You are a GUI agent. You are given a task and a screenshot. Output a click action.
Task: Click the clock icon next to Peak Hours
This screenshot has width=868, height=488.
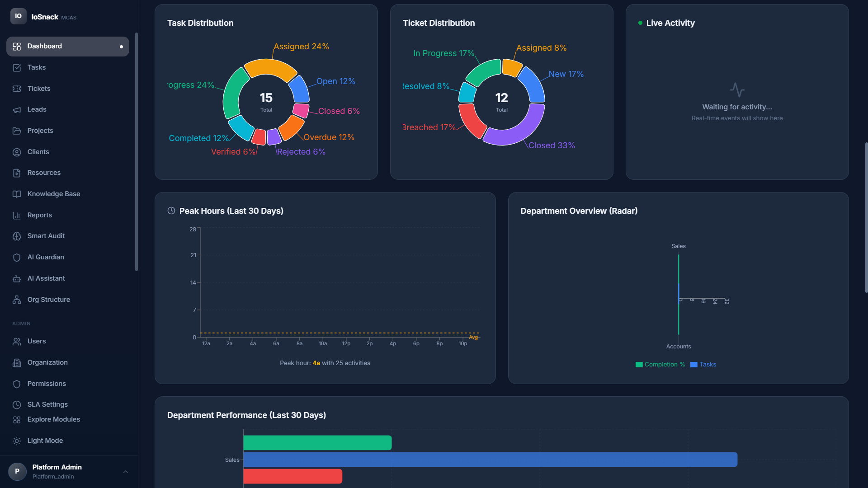tap(171, 211)
